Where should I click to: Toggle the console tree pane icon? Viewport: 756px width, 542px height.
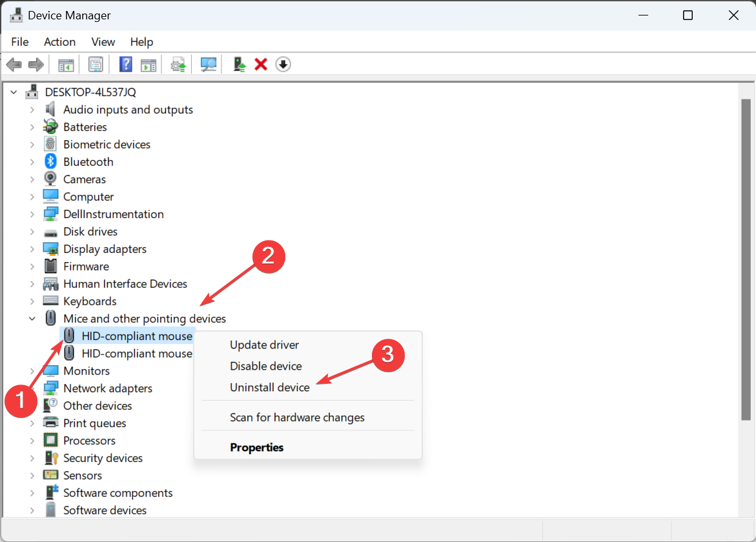pos(66,65)
